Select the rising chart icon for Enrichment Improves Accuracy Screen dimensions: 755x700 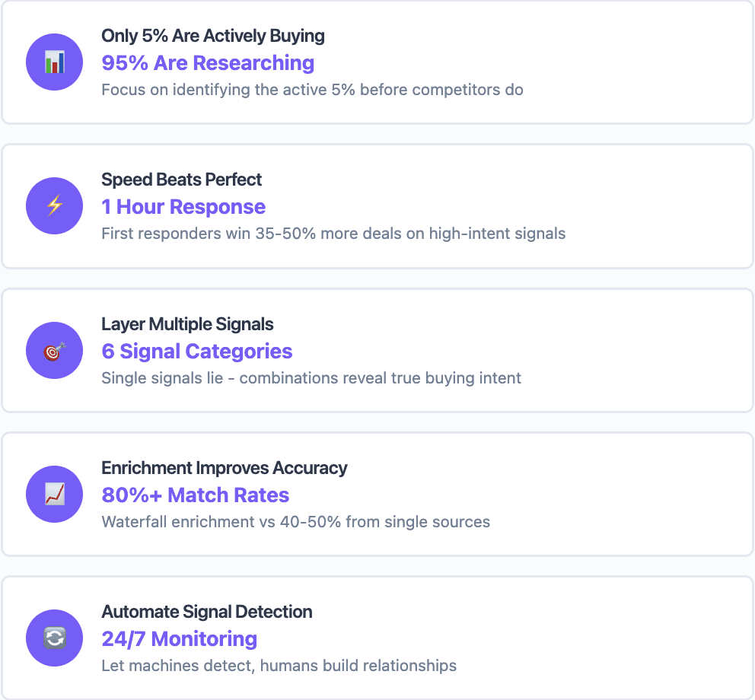(54, 494)
